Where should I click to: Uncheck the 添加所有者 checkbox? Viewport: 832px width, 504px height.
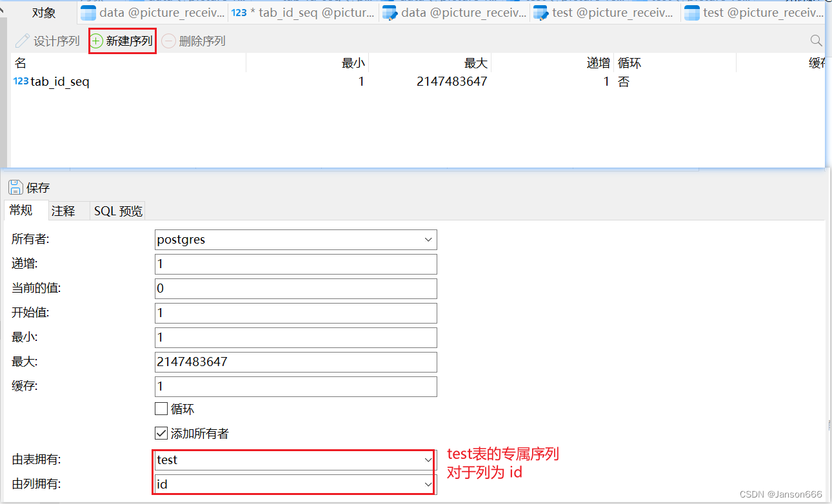pyautogui.click(x=161, y=433)
